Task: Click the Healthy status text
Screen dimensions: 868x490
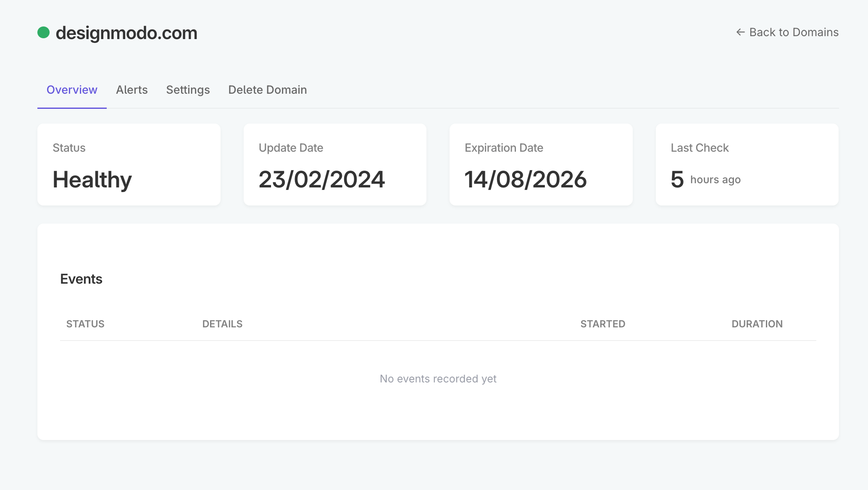Action: point(92,179)
